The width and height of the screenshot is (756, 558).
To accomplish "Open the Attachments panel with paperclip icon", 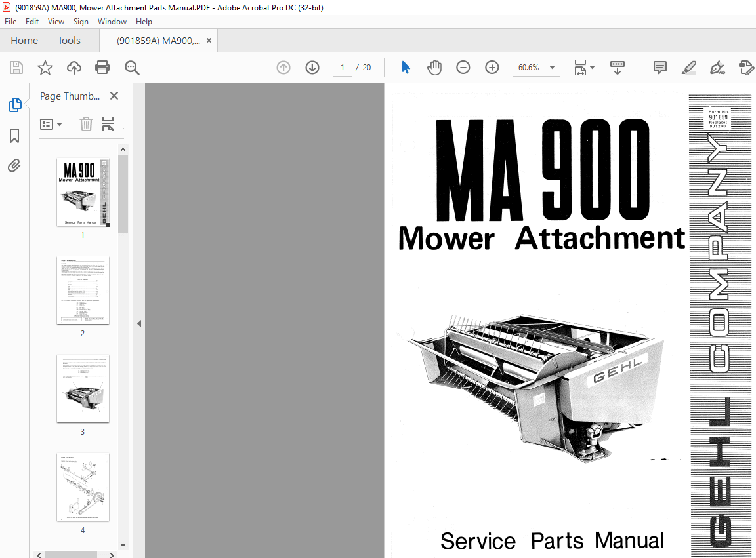I will [x=14, y=165].
